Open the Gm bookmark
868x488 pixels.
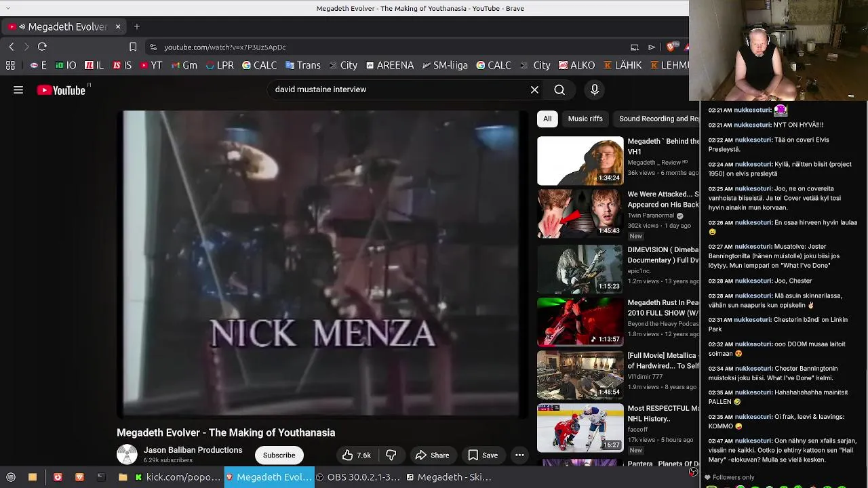coord(184,65)
